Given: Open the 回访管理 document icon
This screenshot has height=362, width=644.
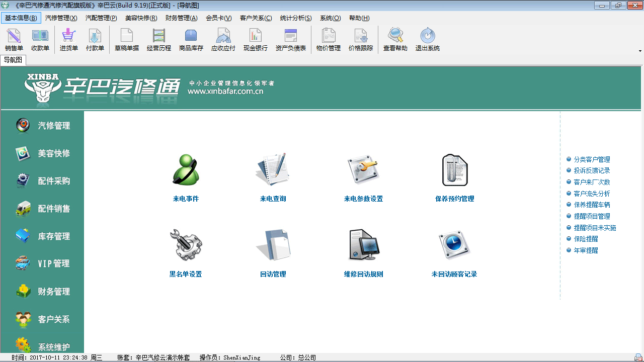Looking at the screenshot, I should [x=273, y=245].
